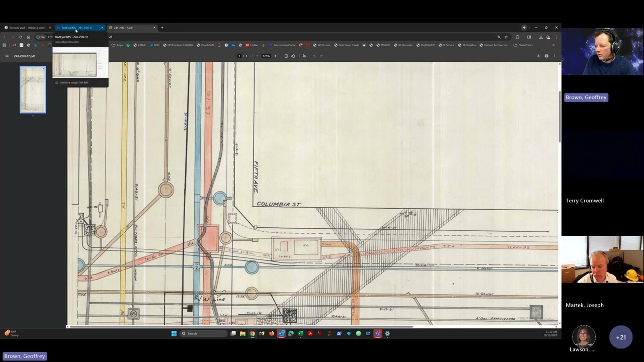Open Chrome three-dot menu
Viewport: 644px width, 362px height.
point(556,37)
